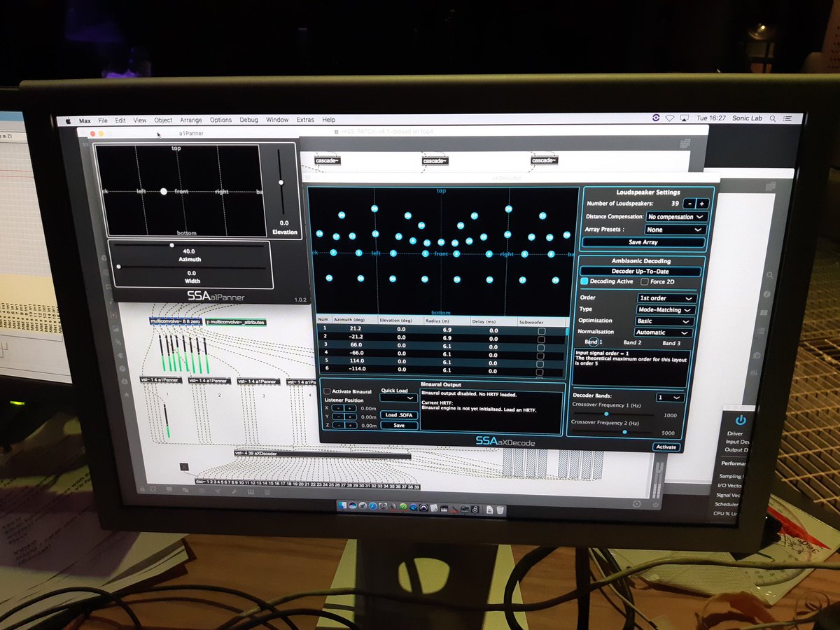Open the Decoder Bands dropdown
This screenshot has width=840, height=630.
tap(669, 397)
